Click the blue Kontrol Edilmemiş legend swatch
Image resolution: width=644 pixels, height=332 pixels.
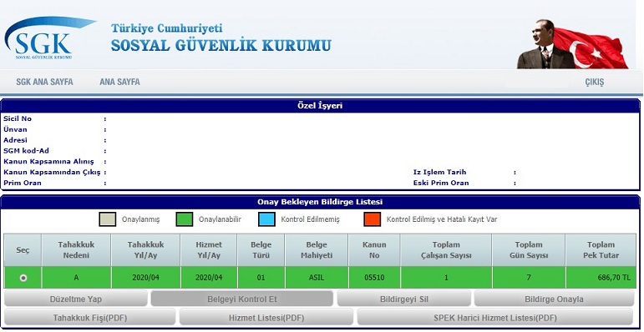tap(266, 219)
